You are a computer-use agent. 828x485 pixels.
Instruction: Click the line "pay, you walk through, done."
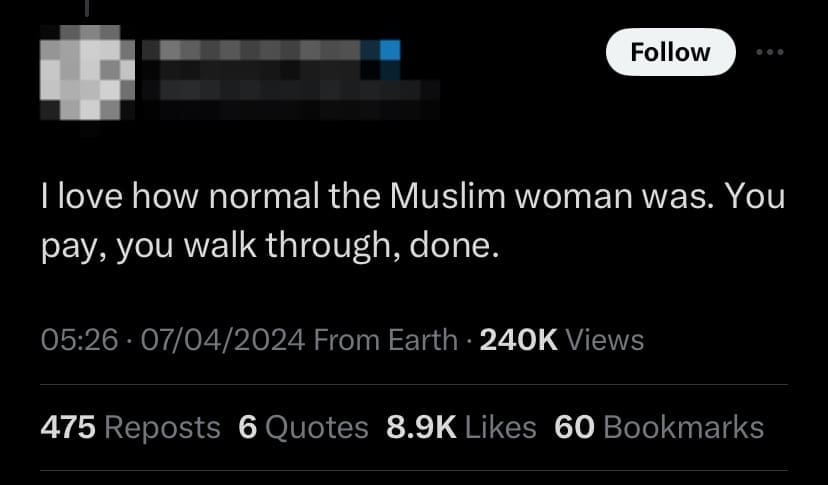click(270, 246)
